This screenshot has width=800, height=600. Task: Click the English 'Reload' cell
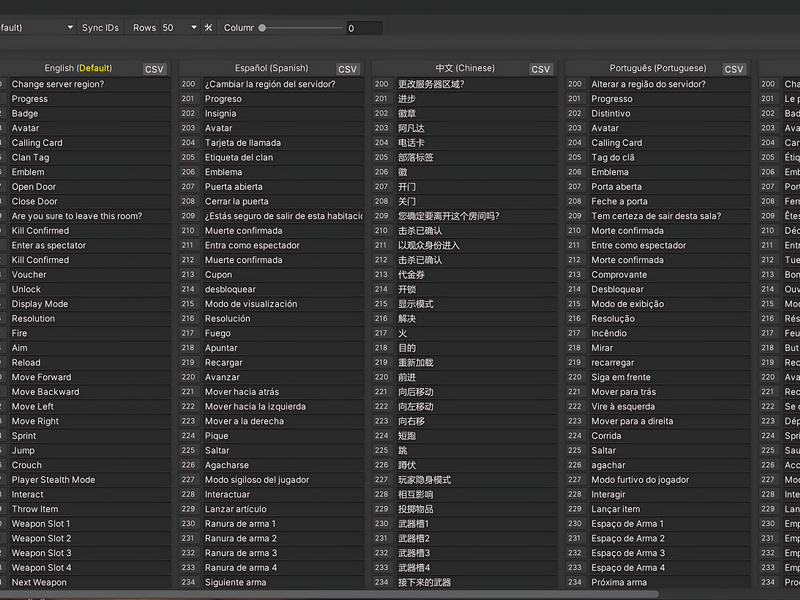[90, 363]
